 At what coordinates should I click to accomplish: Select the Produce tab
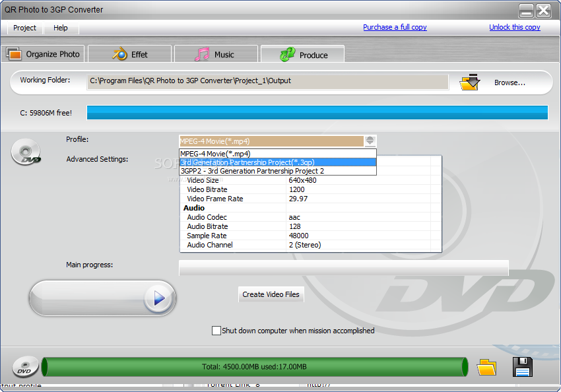pyautogui.click(x=303, y=54)
